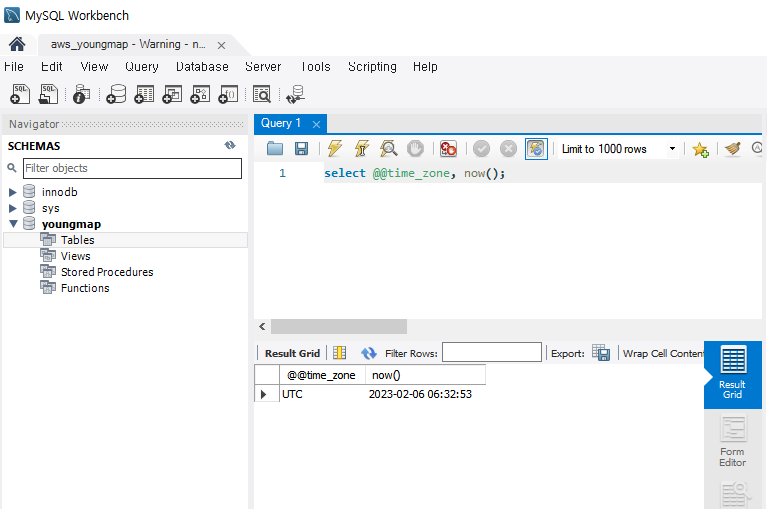Select Stored Procedures under youngmap
Image resolution: width=767 pixels, height=509 pixels.
click(x=107, y=272)
